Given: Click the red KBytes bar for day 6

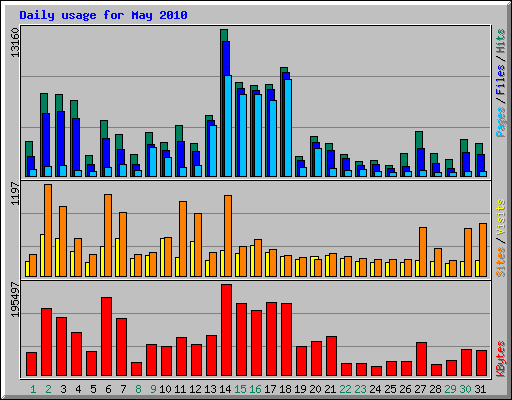Looking at the screenshot, I should pyautogui.click(x=106, y=337).
